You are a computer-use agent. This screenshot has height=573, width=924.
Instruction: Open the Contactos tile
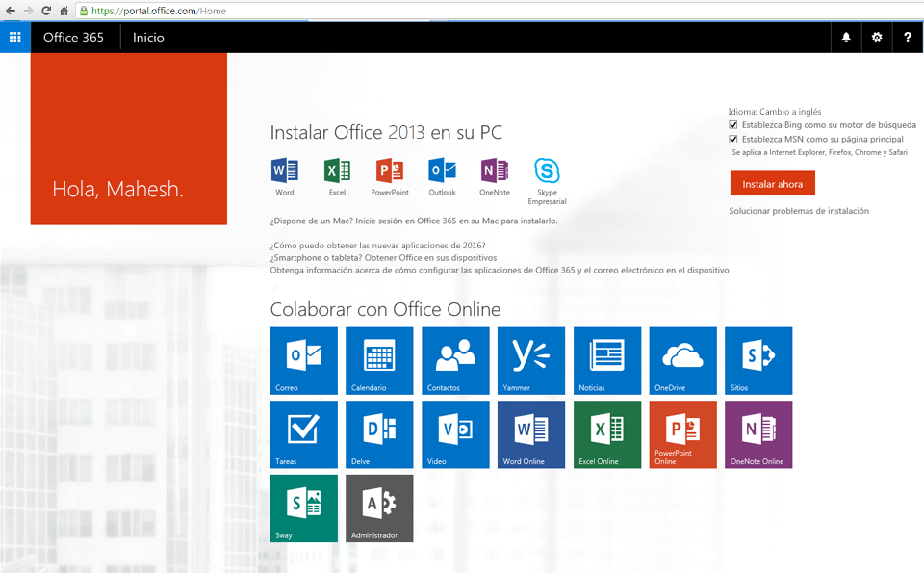(455, 361)
